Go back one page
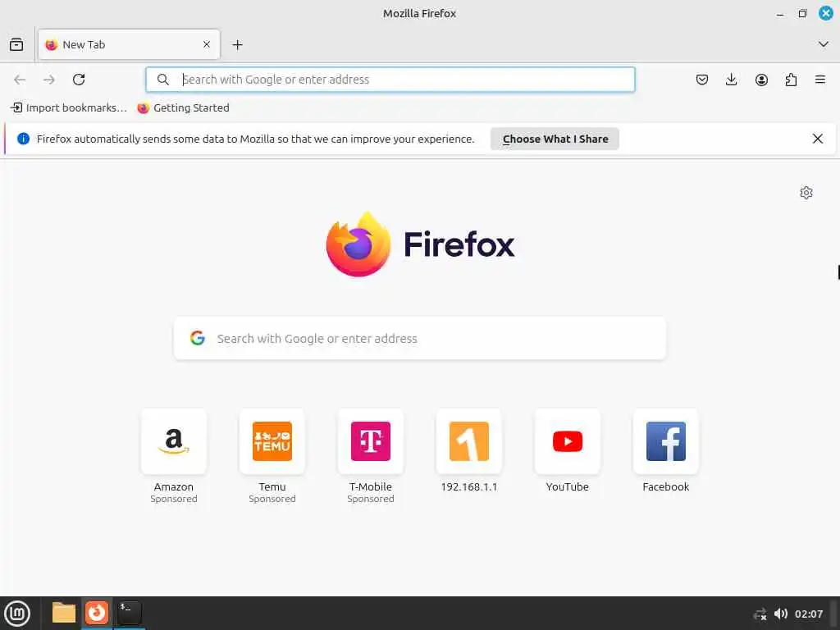This screenshot has width=840, height=630. tap(20, 80)
